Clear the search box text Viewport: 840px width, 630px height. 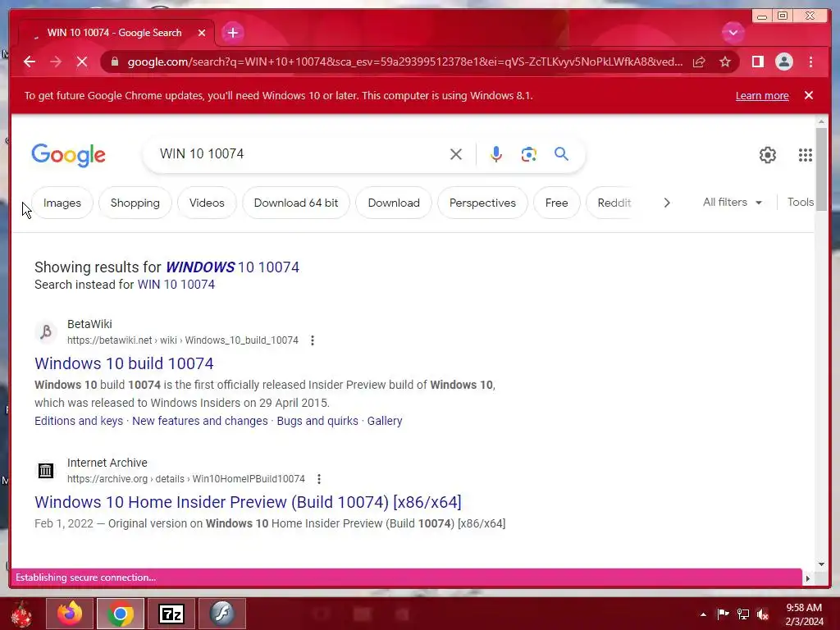pos(456,154)
